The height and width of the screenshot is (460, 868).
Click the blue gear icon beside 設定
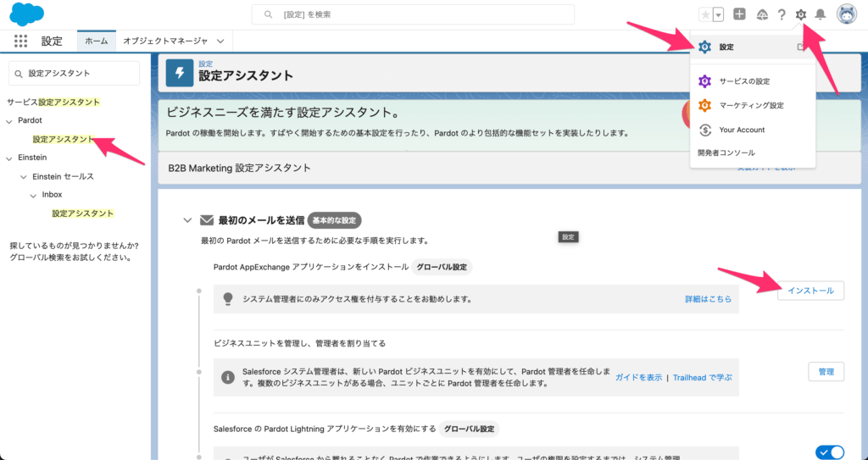(704, 47)
